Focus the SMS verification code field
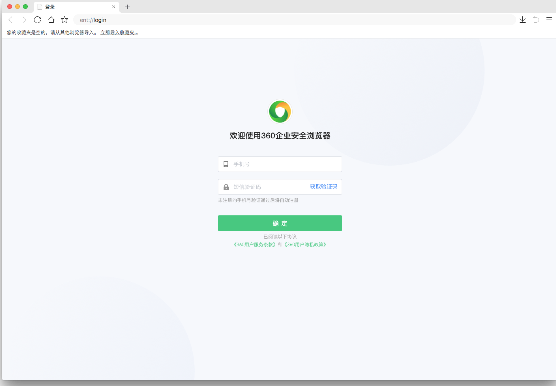The height and width of the screenshot is (386, 556). coord(280,187)
